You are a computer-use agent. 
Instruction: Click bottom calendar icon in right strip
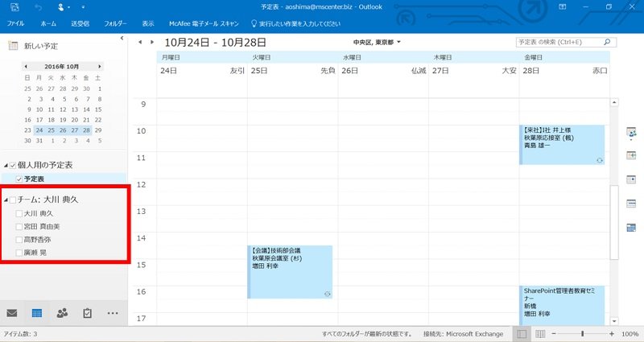pyautogui.click(x=631, y=228)
